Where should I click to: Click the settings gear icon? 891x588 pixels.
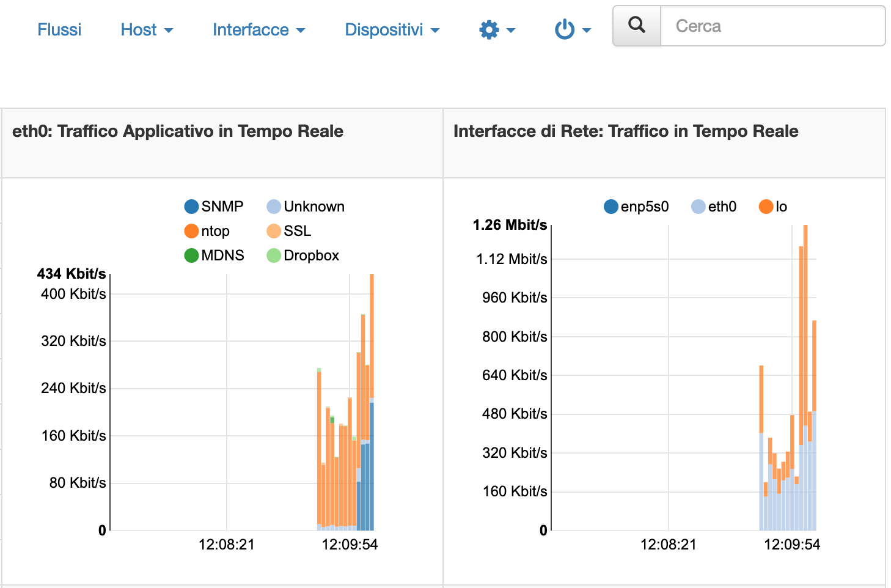[489, 29]
